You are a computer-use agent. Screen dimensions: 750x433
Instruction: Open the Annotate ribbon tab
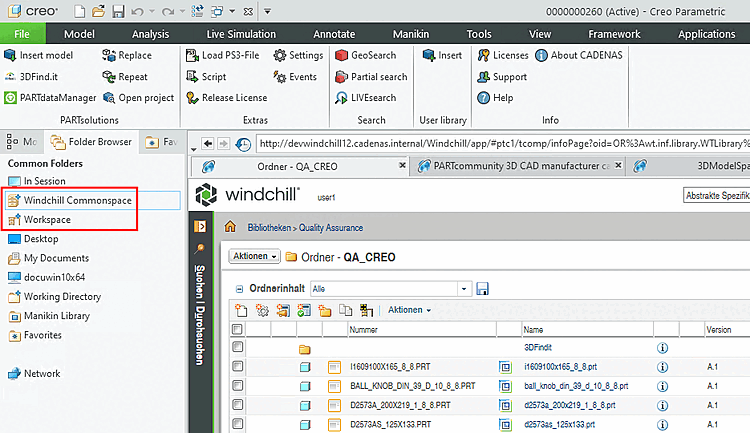[334, 34]
